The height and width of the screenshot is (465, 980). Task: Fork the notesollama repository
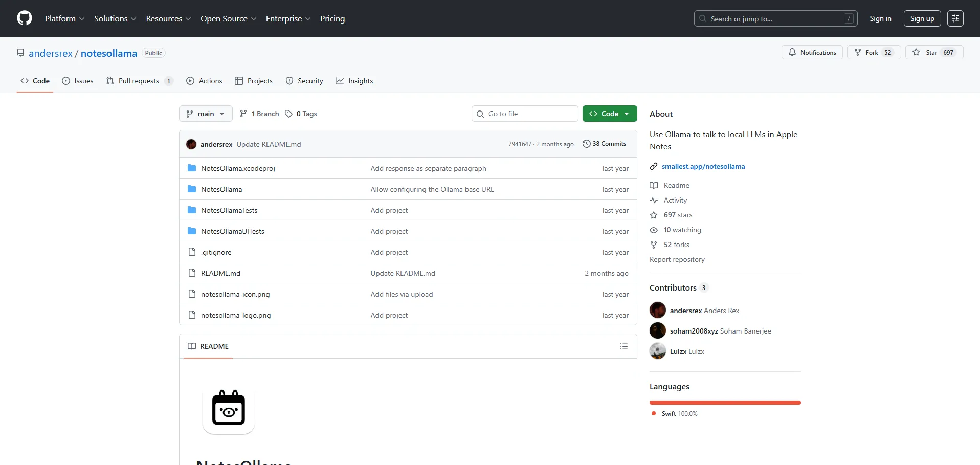[x=873, y=53]
